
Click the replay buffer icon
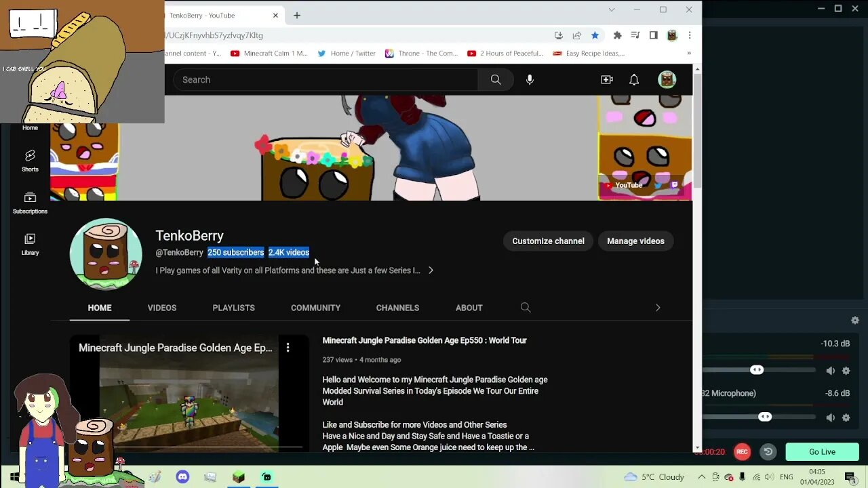(x=768, y=451)
